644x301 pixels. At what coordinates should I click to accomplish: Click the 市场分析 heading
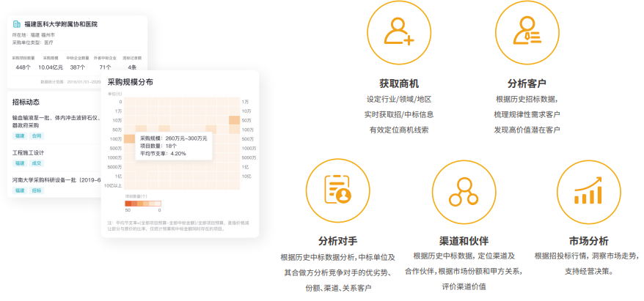pyautogui.click(x=588, y=241)
